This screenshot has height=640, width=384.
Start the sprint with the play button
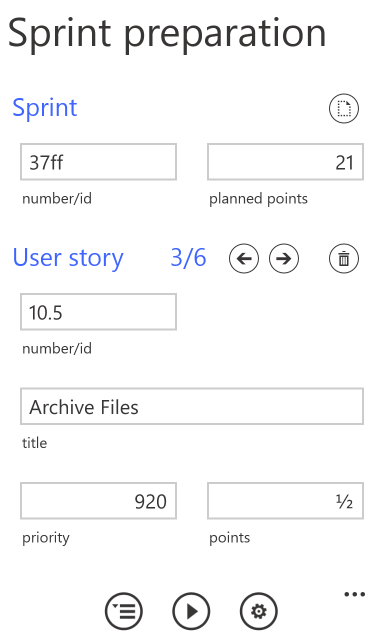pos(191,611)
